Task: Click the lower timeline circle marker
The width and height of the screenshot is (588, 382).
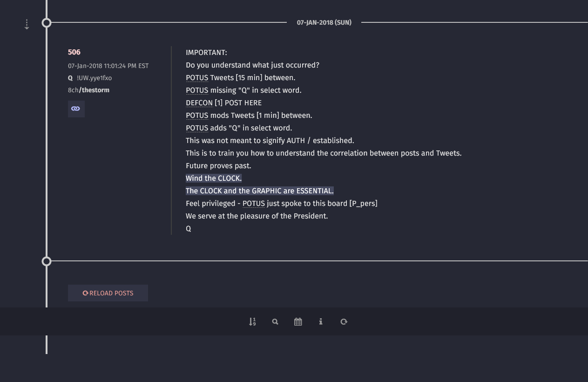Action: [x=47, y=261]
